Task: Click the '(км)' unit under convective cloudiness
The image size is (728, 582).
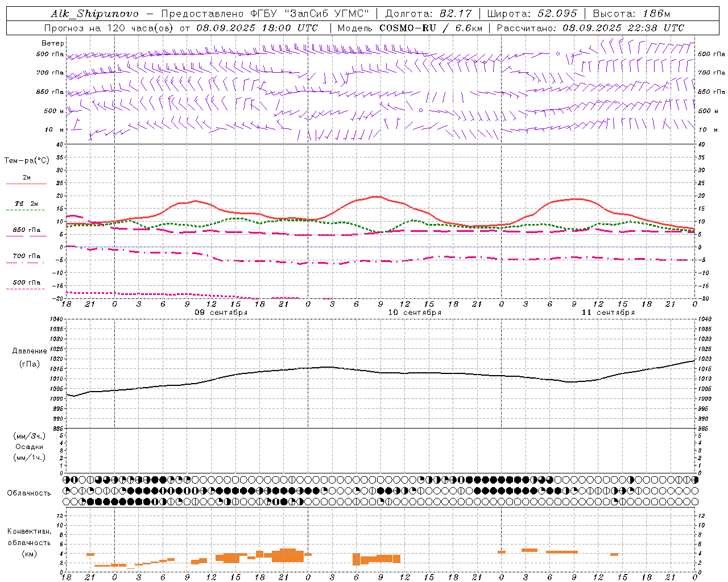Action: pyautogui.click(x=30, y=554)
